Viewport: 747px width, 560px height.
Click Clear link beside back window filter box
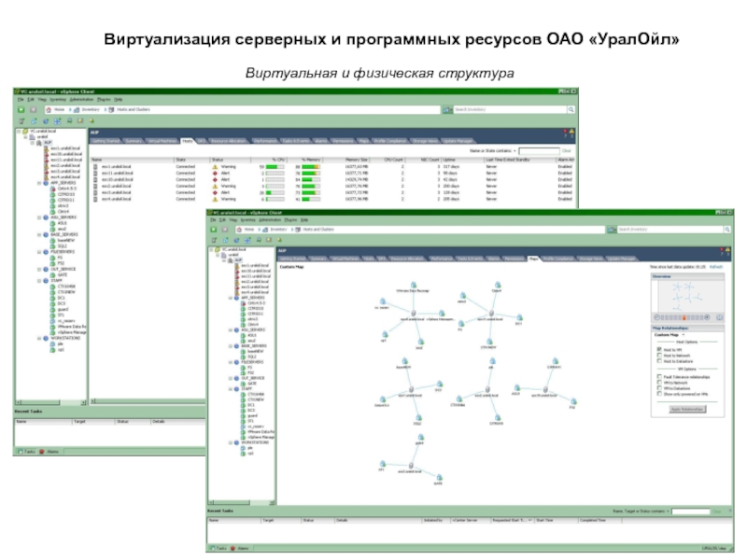[x=566, y=151]
